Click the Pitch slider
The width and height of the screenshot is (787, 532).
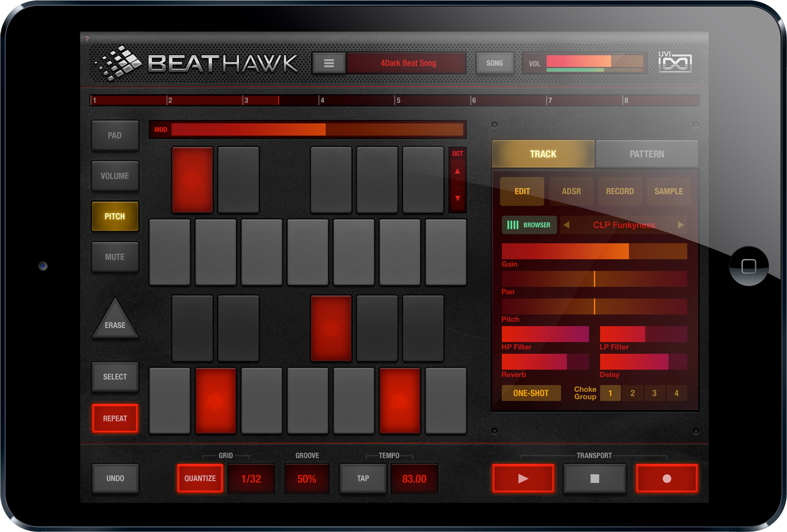click(x=594, y=306)
